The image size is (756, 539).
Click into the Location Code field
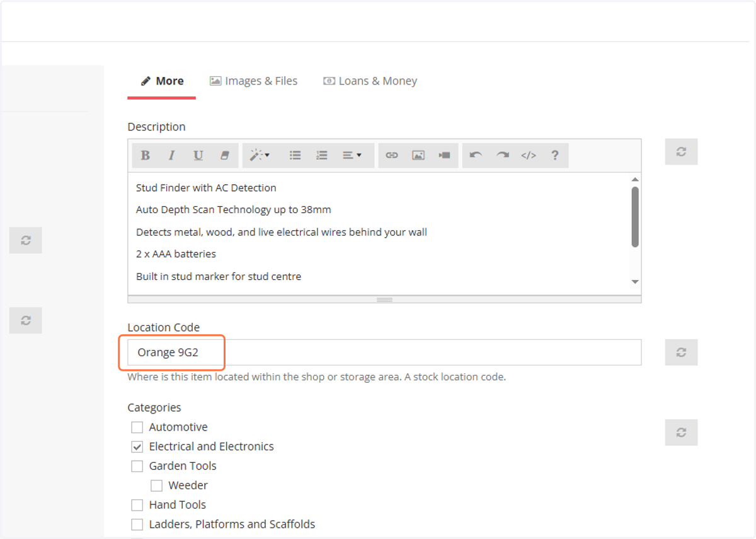click(384, 352)
